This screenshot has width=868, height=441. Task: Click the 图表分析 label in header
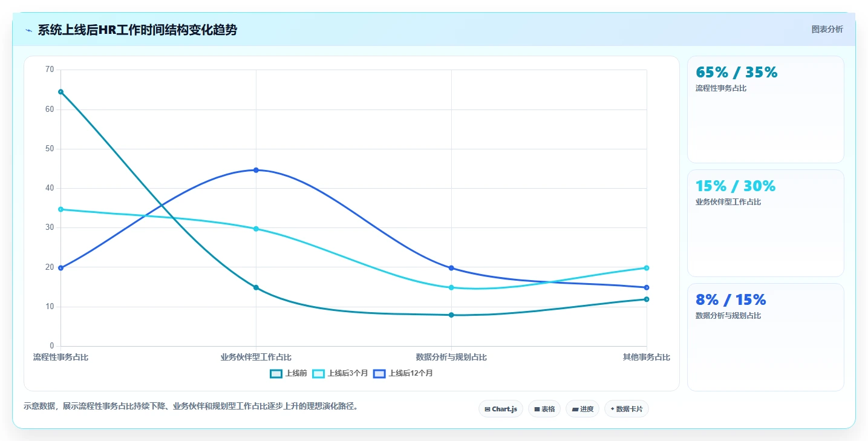pos(827,29)
